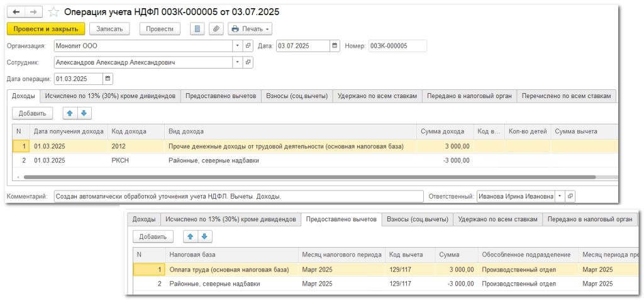
Task: Click the Месяц налогового периода column header
Action: click(x=342, y=255)
